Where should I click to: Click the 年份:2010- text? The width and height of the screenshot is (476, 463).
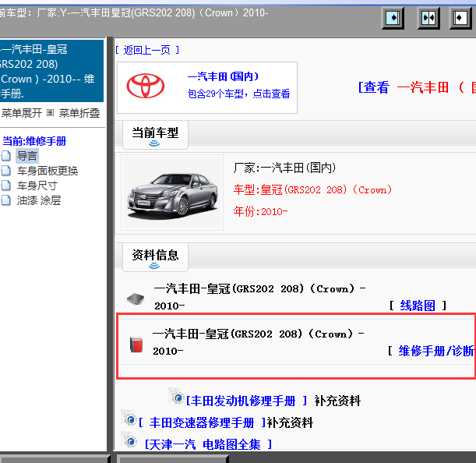point(260,211)
